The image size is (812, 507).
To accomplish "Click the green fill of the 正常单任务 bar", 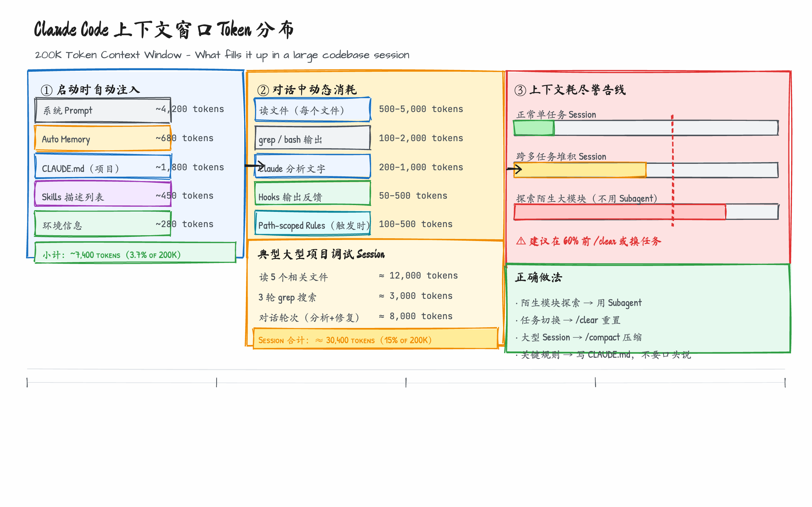I will [x=534, y=128].
